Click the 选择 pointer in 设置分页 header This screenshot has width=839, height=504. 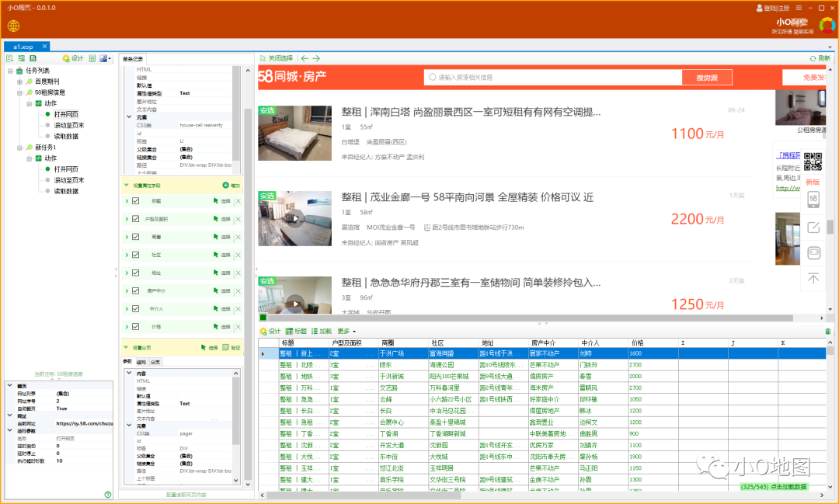click(209, 347)
